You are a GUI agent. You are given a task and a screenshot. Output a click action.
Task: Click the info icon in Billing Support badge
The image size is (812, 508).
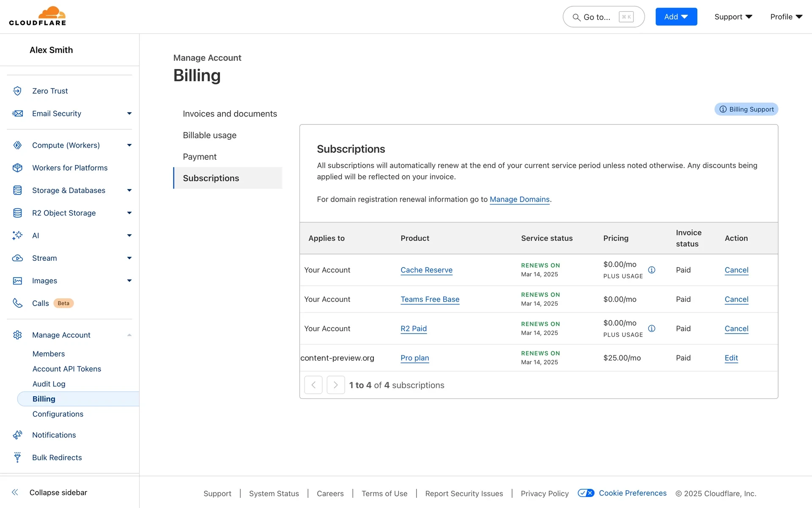(x=723, y=109)
